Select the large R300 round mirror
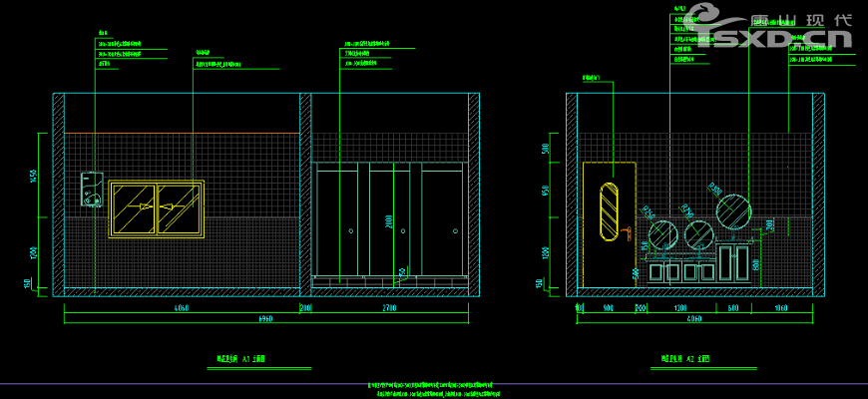The image size is (868, 399). click(x=733, y=210)
